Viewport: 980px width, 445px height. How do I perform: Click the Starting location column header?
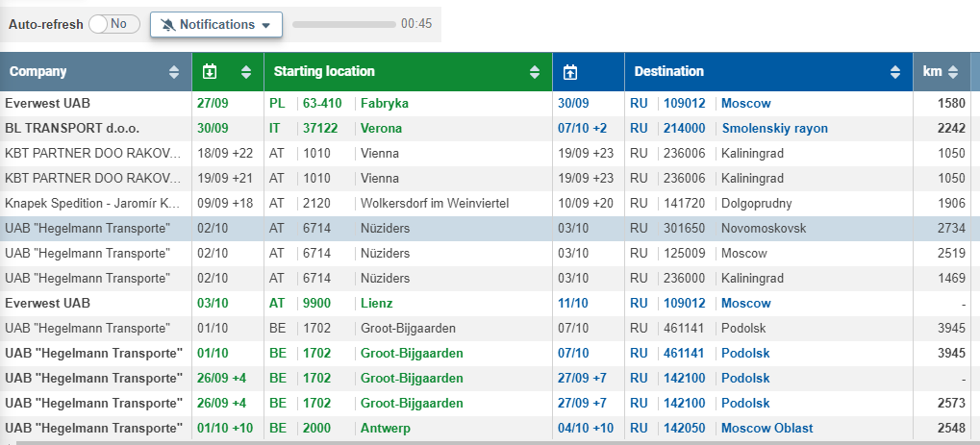(408, 72)
